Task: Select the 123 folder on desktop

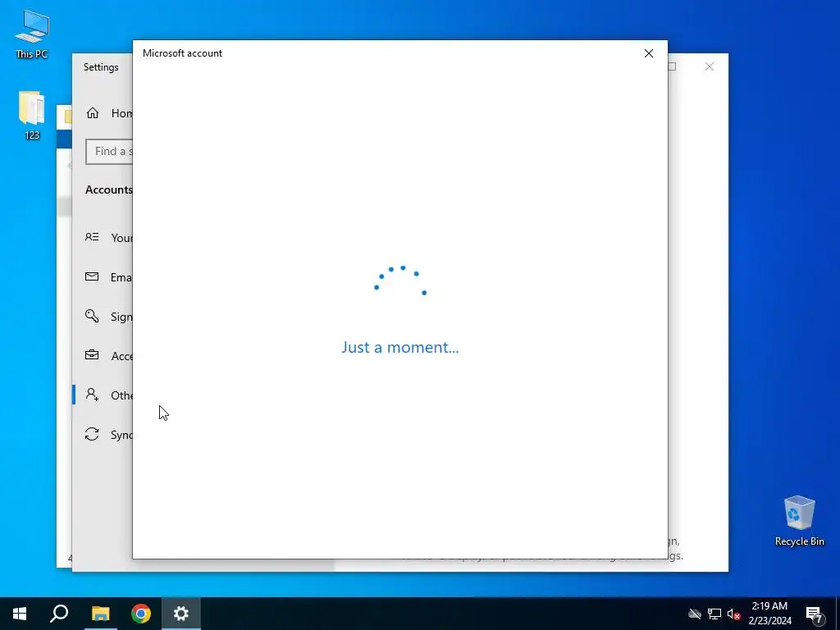Action: tap(32, 115)
